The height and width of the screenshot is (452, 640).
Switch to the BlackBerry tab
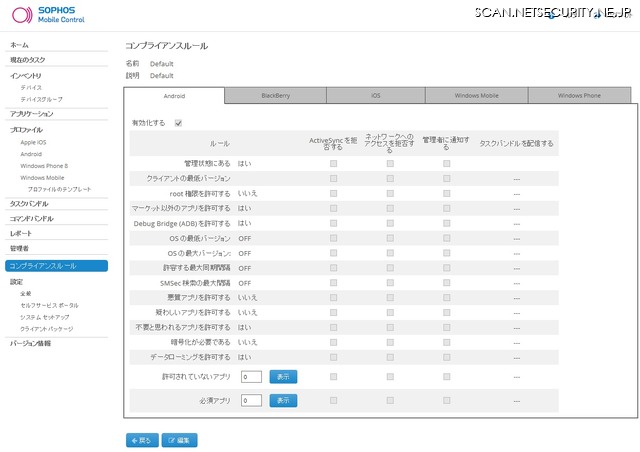click(x=275, y=95)
